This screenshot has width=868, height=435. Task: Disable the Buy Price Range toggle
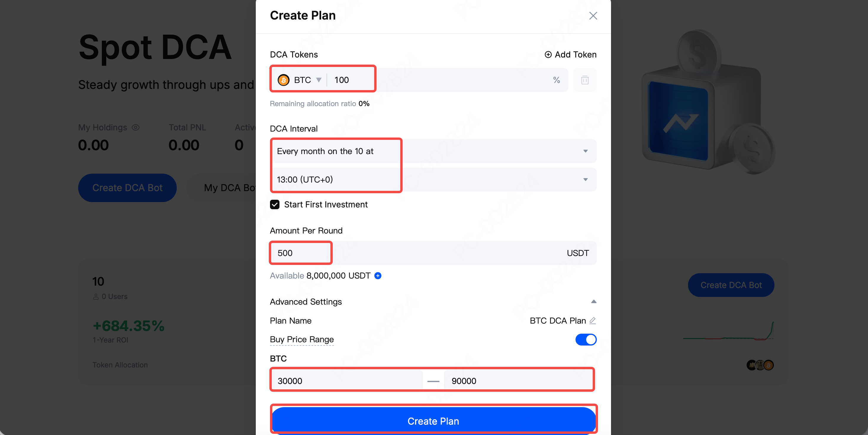[x=586, y=340]
